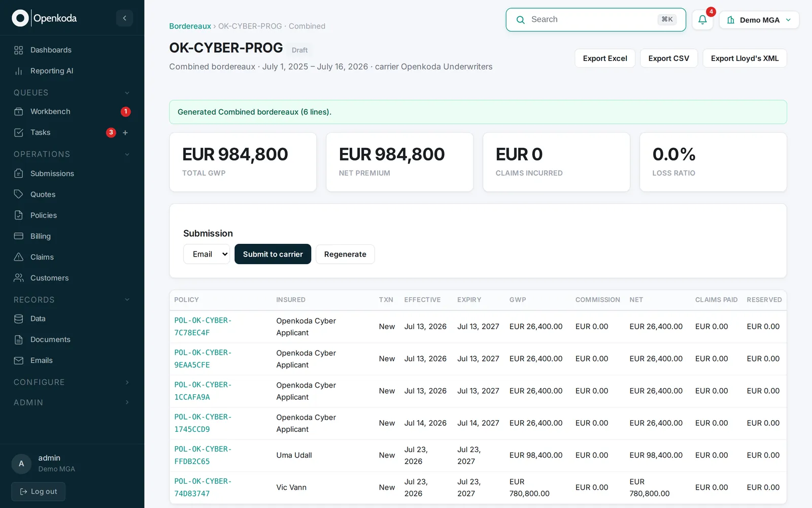Click the Workbench red badge count
This screenshot has height=508, width=812.
pyautogui.click(x=126, y=111)
